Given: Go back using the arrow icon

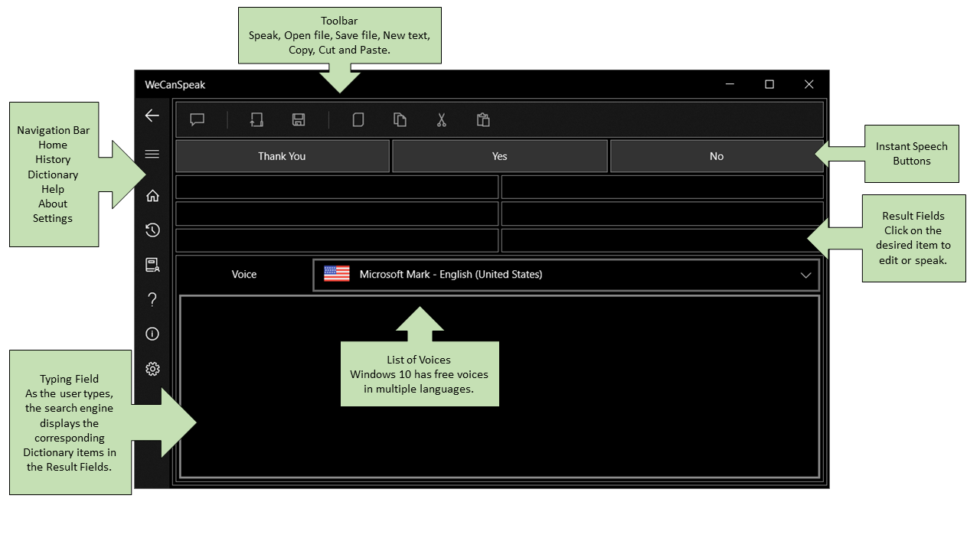Looking at the screenshot, I should tap(152, 116).
